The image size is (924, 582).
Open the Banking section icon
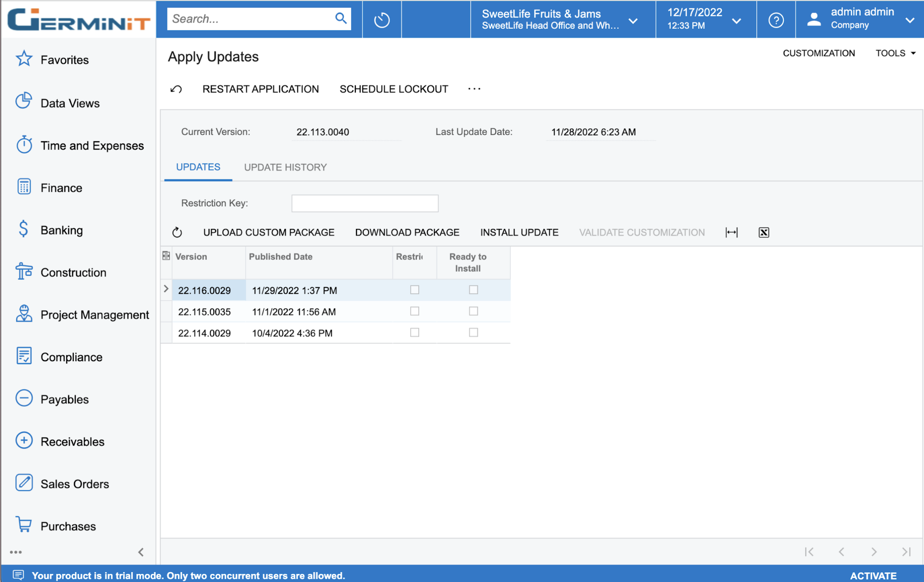(x=23, y=229)
